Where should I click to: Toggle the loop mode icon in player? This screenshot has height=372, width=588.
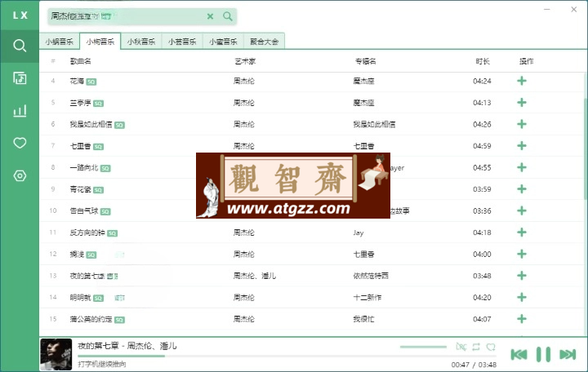[476, 347]
